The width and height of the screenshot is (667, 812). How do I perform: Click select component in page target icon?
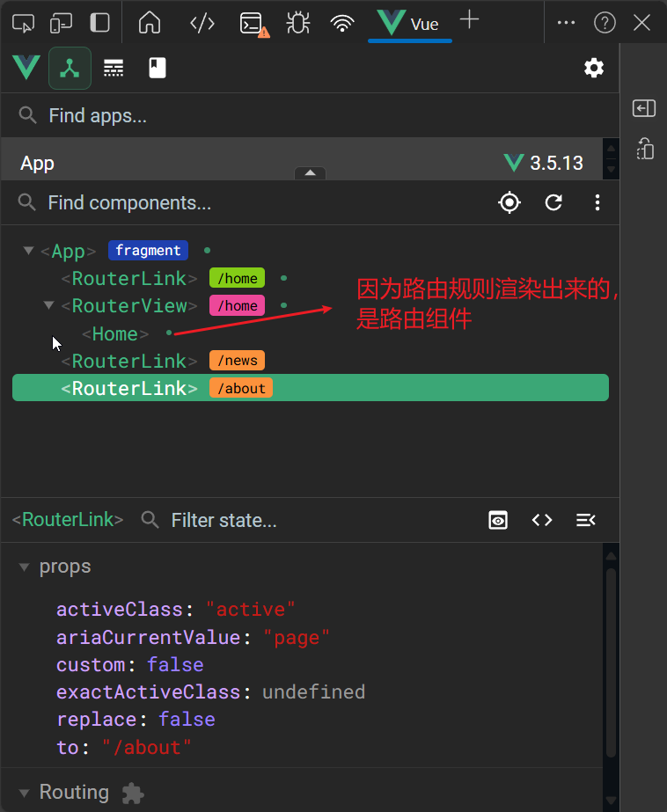pyautogui.click(x=509, y=203)
